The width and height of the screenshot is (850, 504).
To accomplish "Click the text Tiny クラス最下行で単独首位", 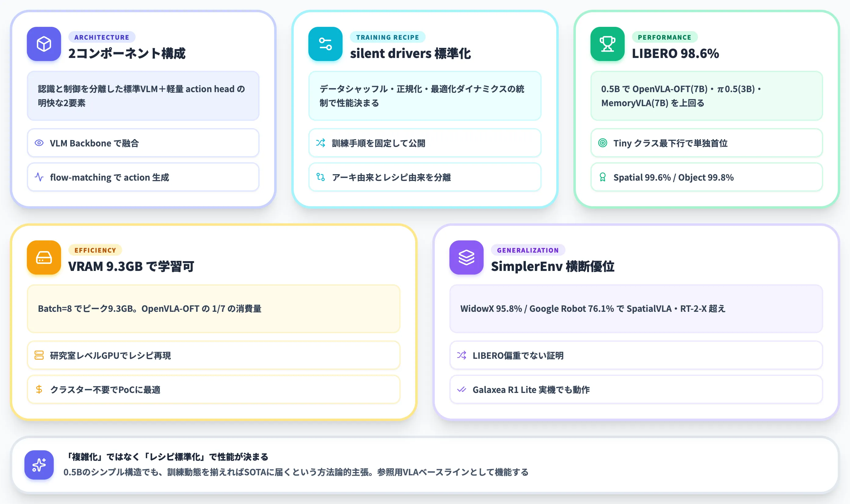I will click(x=670, y=143).
